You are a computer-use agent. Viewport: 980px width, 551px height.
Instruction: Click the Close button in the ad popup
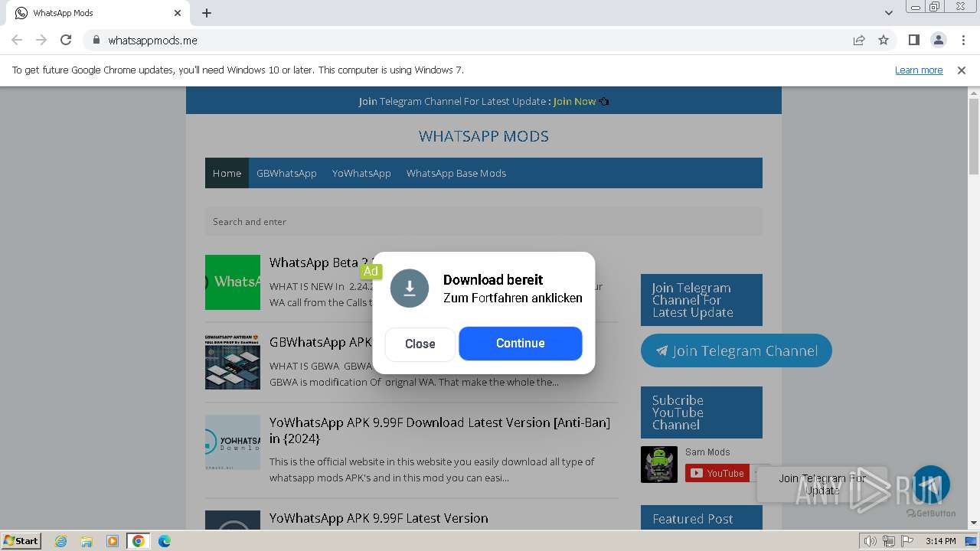point(420,344)
